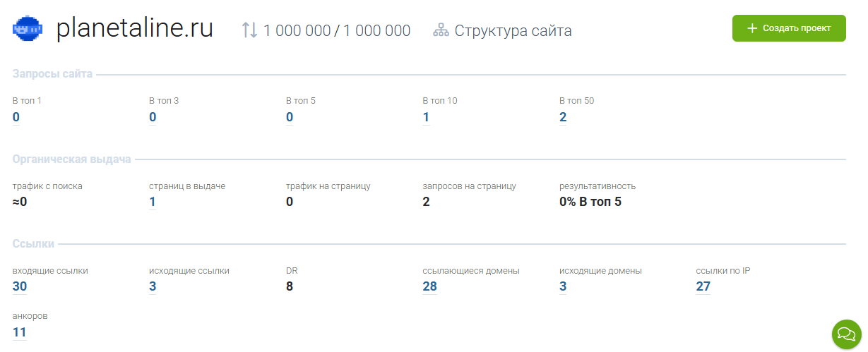Click the up-down arrows limits icon
868x352 pixels.
249,30
